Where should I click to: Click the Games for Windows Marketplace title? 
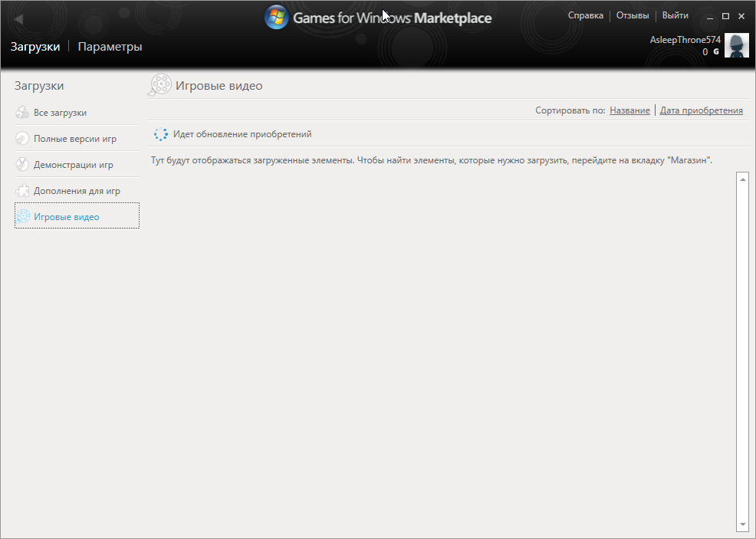(393, 18)
